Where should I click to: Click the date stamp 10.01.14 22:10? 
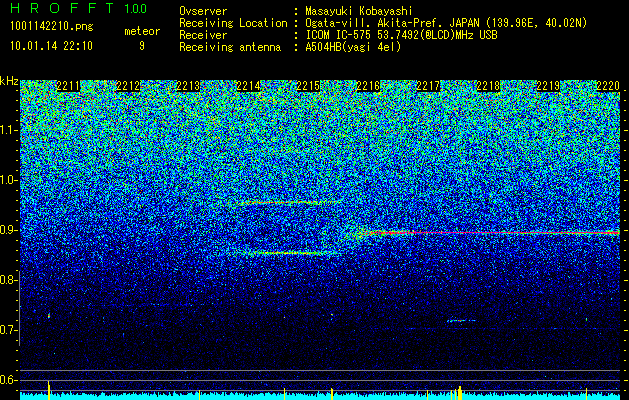(x=51, y=46)
